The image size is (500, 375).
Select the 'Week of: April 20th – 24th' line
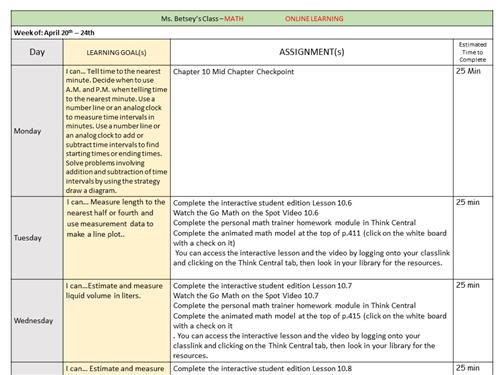tap(54, 33)
